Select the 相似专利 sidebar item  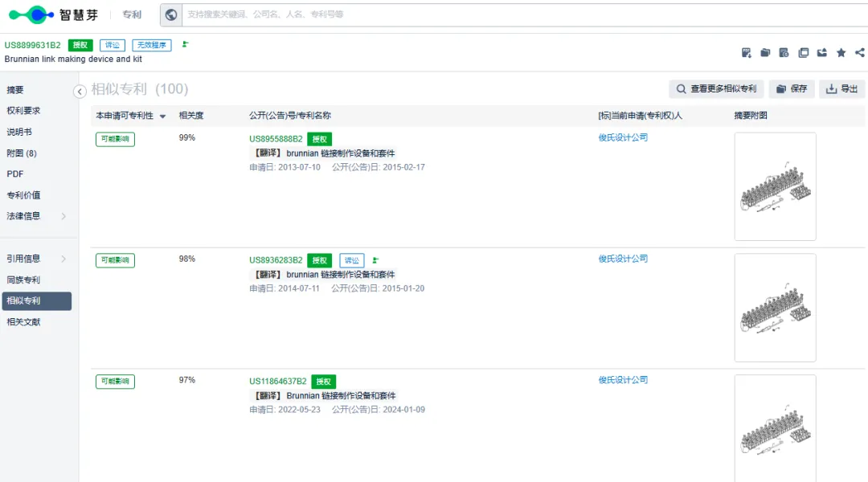(36, 301)
